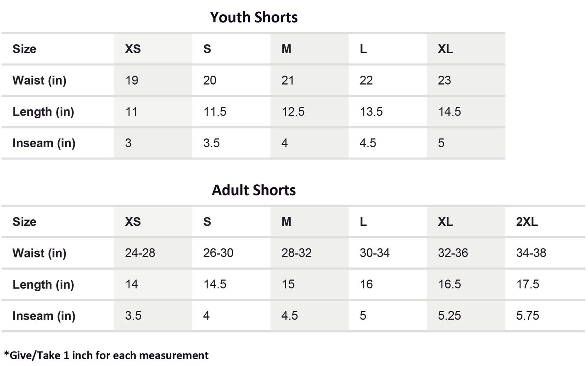Select the Youth Shorts Size header cell
This screenshot has height=366, width=588.
click(x=24, y=49)
